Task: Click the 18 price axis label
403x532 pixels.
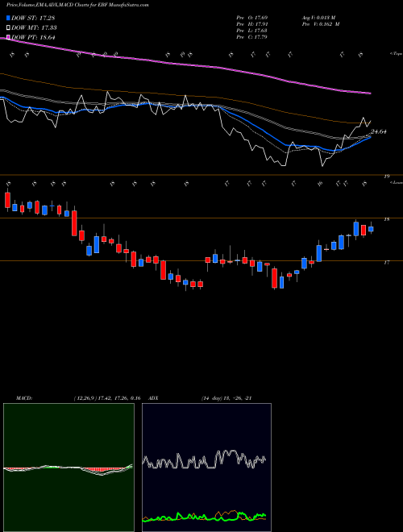Action: click(386, 219)
